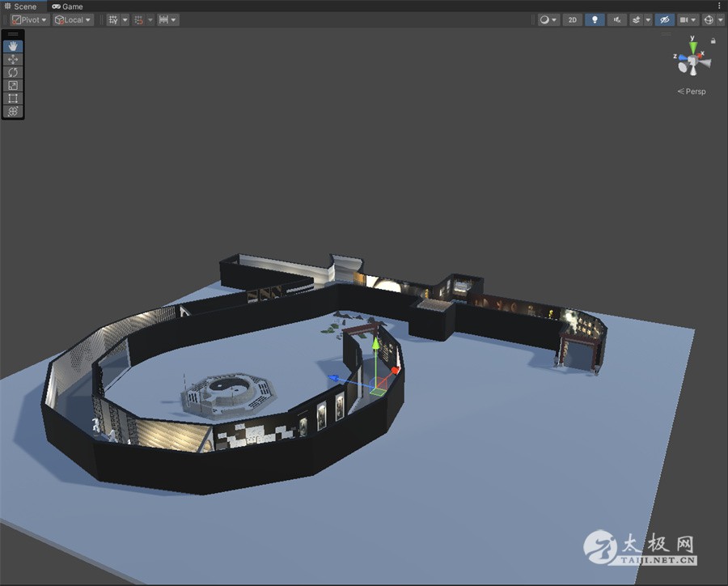Select the Scale tool
The width and height of the screenshot is (728, 586).
coord(13,85)
